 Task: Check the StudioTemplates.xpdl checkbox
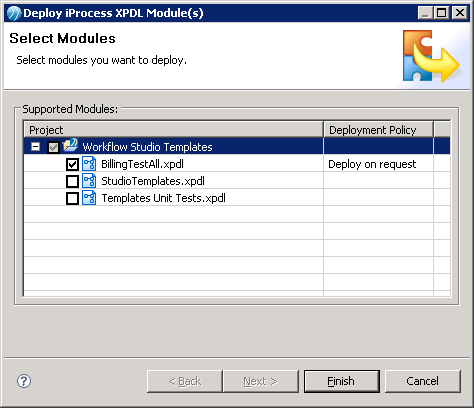point(72,181)
